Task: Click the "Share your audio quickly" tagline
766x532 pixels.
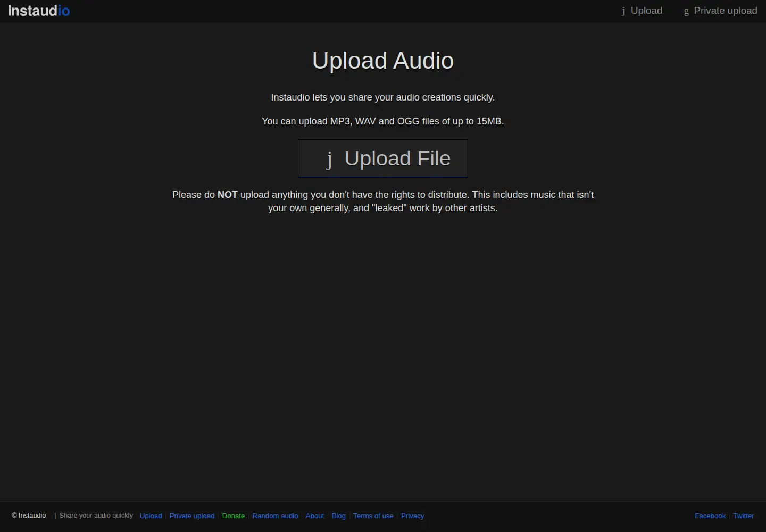Action: pos(96,516)
